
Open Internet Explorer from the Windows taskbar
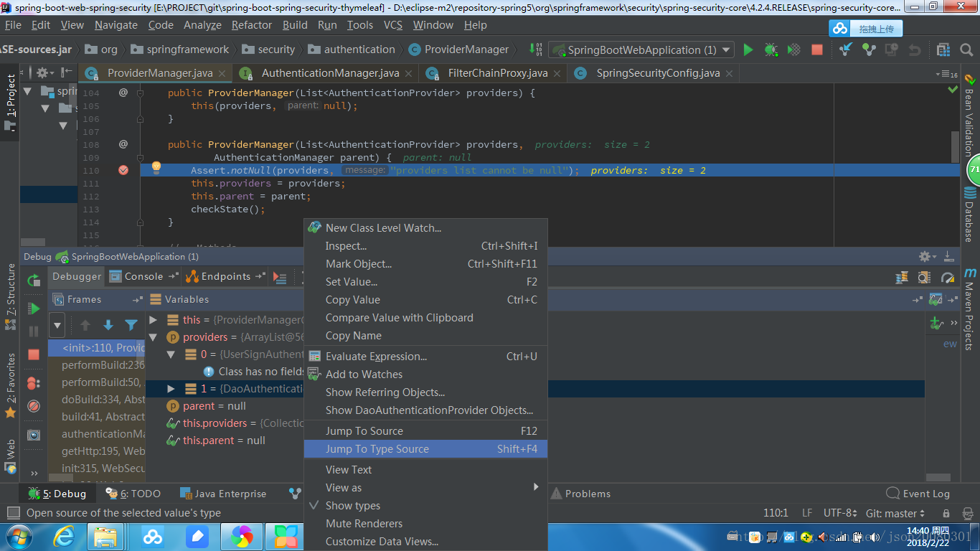[x=65, y=535]
